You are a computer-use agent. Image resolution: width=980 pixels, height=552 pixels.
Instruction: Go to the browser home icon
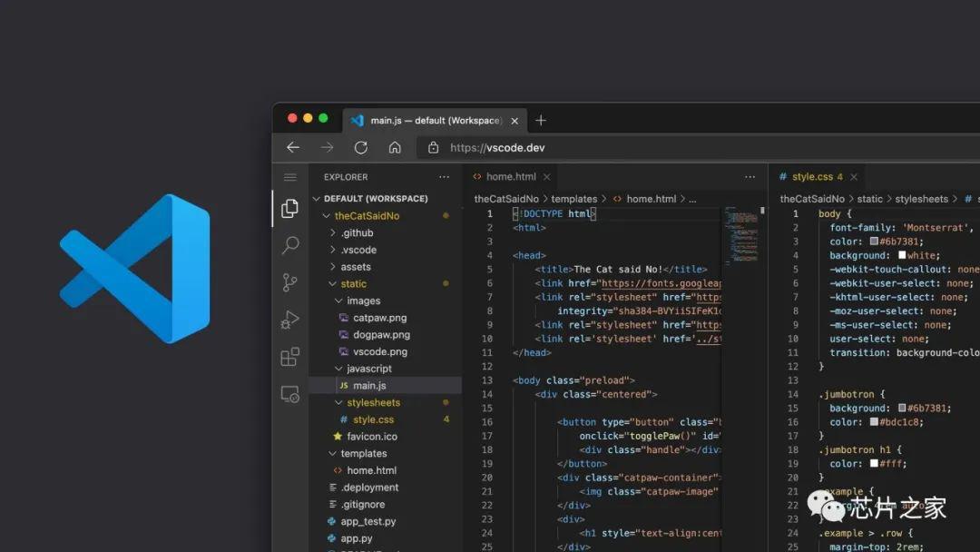pos(395,148)
